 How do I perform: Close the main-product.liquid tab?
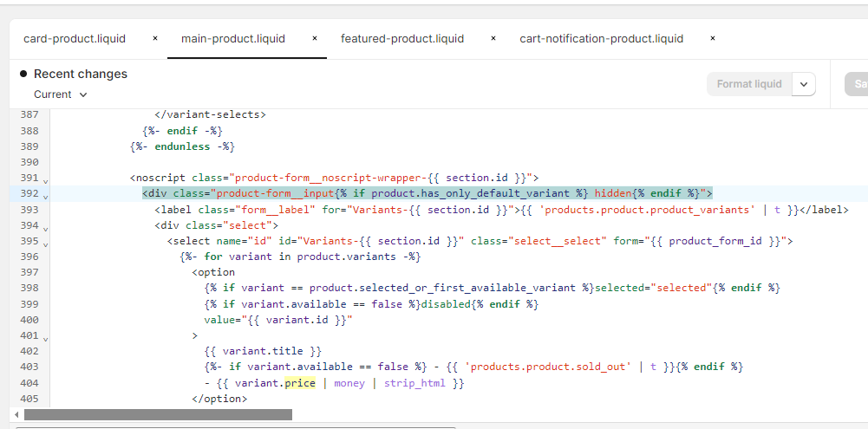314,38
